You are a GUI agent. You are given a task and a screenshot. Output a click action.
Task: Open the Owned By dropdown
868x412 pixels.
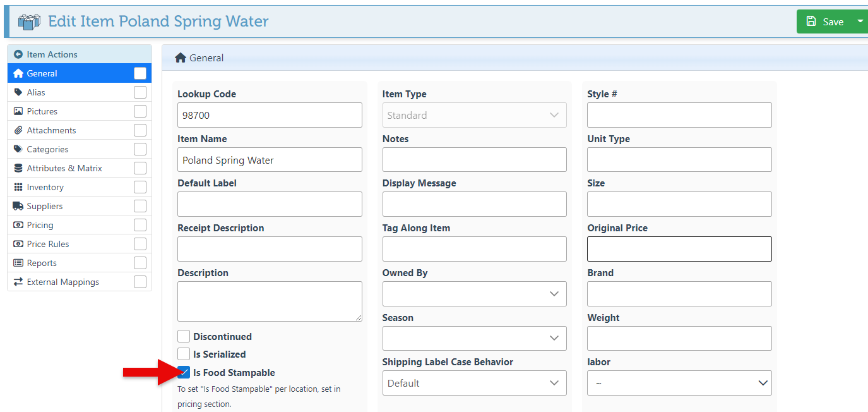point(474,294)
